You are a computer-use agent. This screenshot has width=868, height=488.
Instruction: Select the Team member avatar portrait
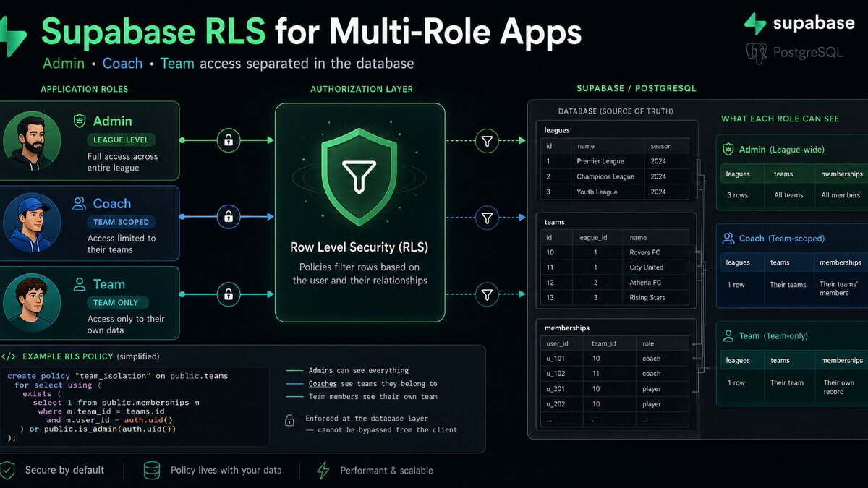pyautogui.click(x=30, y=303)
